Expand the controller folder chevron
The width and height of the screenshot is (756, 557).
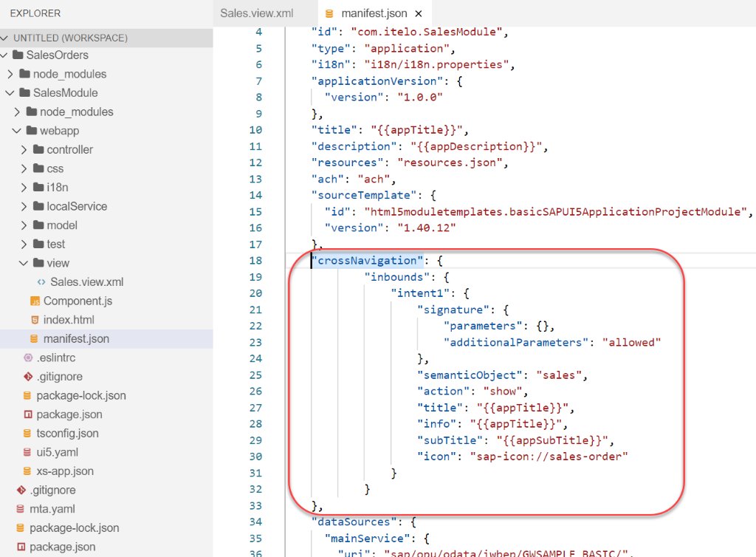click(x=24, y=149)
